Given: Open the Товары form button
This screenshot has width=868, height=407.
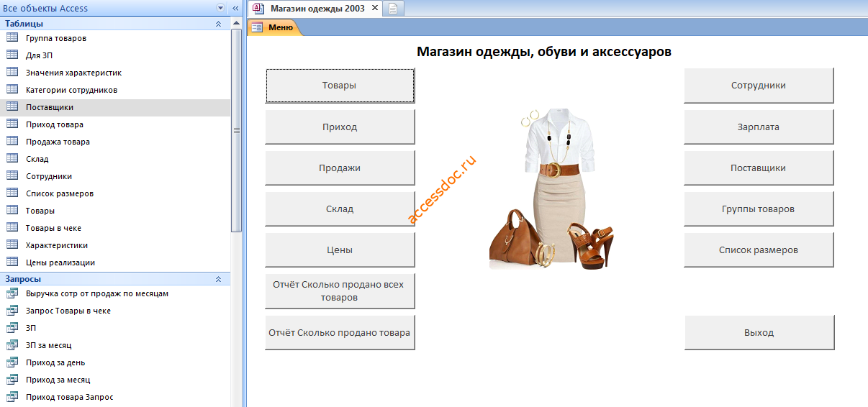Looking at the screenshot, I should pyautogui.click(x=340, y=86).
